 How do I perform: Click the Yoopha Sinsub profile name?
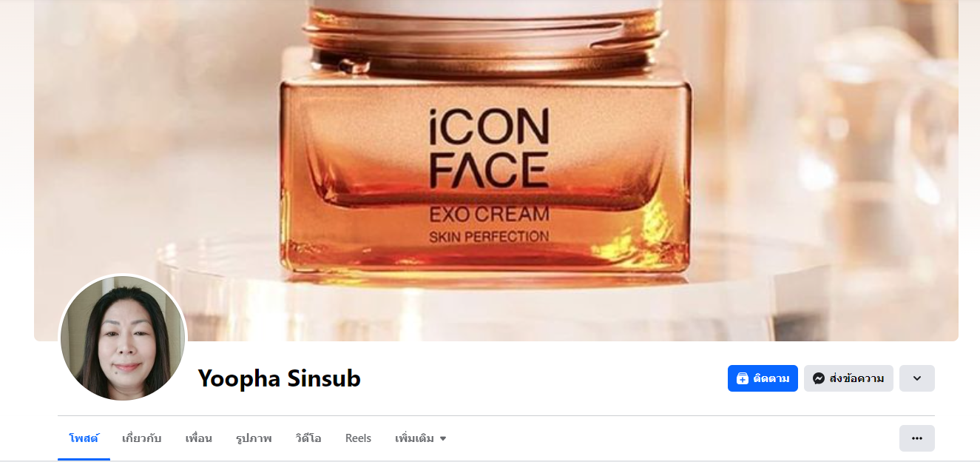pyautogui.click(x=280, y=378)
